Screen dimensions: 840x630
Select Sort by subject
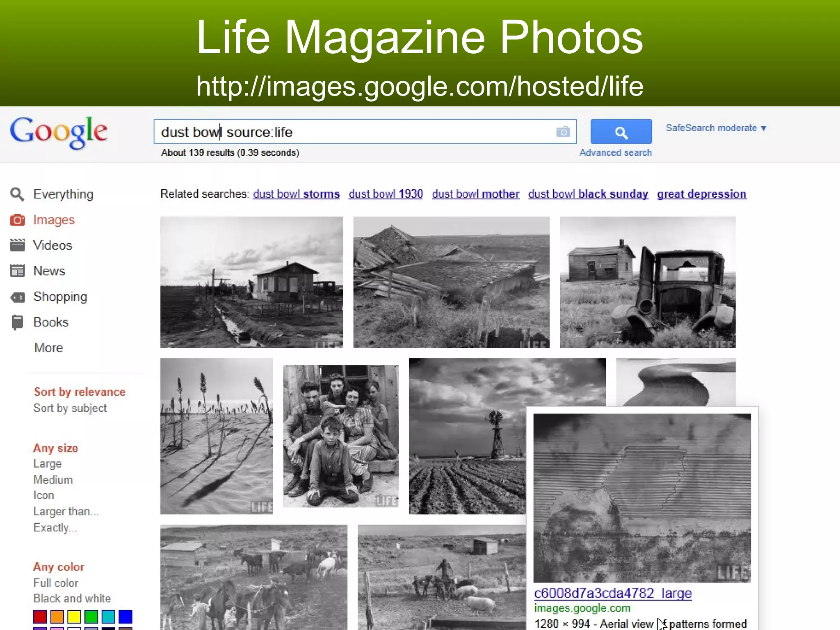(x=70, y=408)
